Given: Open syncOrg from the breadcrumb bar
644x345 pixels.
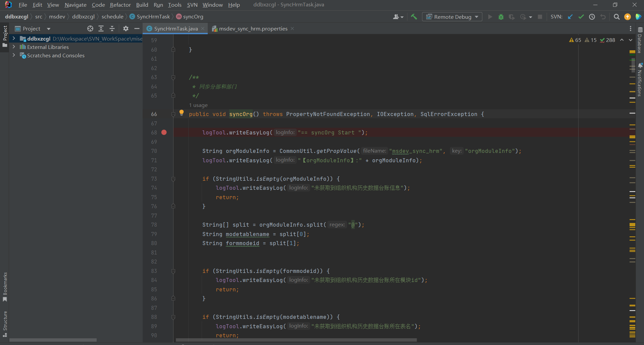Looking at the screenshot, I should click(193, 16).
